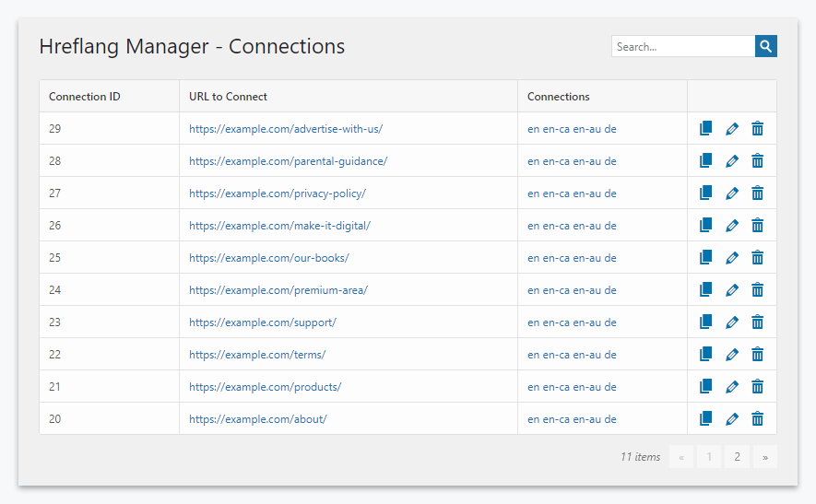Open the premium-area URL link
Image resolution: width=816 pixels, height=504 pixels.
pyautogui.click(x=278, y=290)
